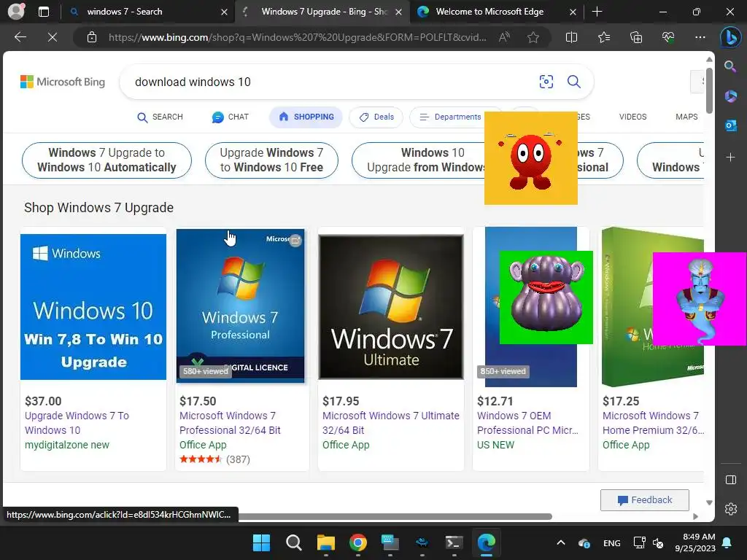Open Microsoft Windows 7 Ultimate 32/64 Bit link
This screenshot has height=560, width=747.
391,423
